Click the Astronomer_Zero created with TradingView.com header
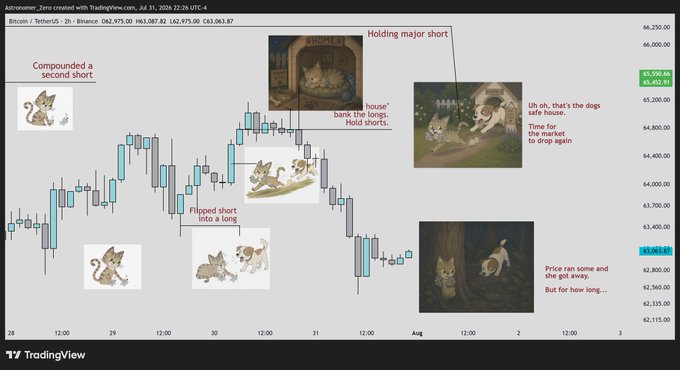The width and height of the screenshot is (680, 370). (x=105, y=7)
